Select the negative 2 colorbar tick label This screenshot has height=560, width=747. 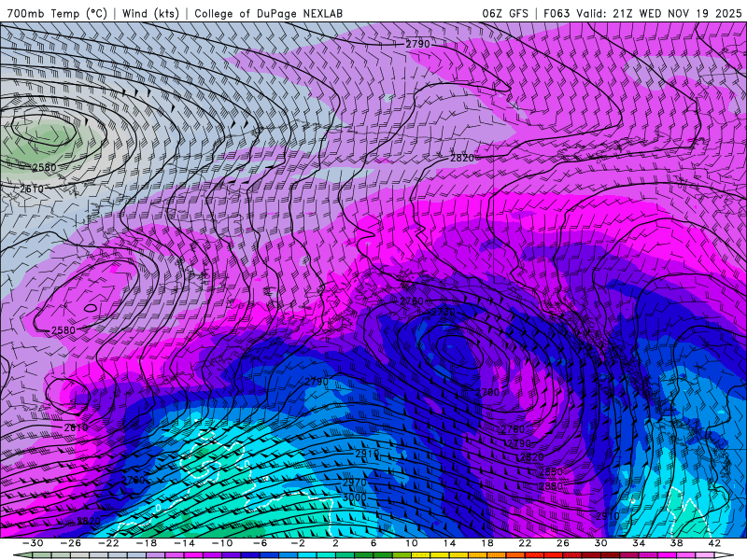[298, 543]
